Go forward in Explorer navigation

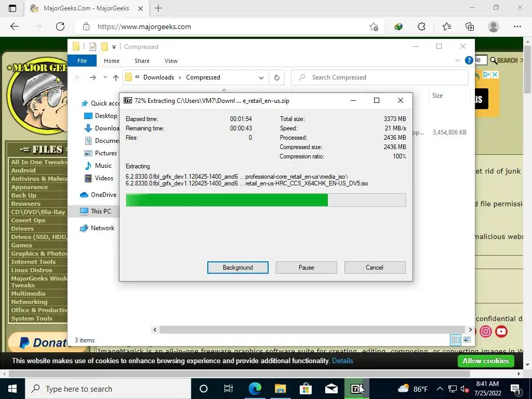(92, 78)
